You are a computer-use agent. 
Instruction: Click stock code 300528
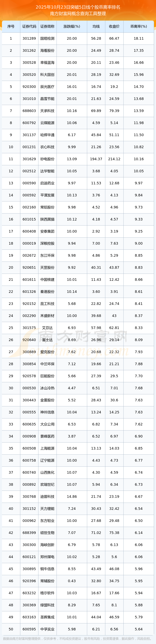(x=29, y=62)
